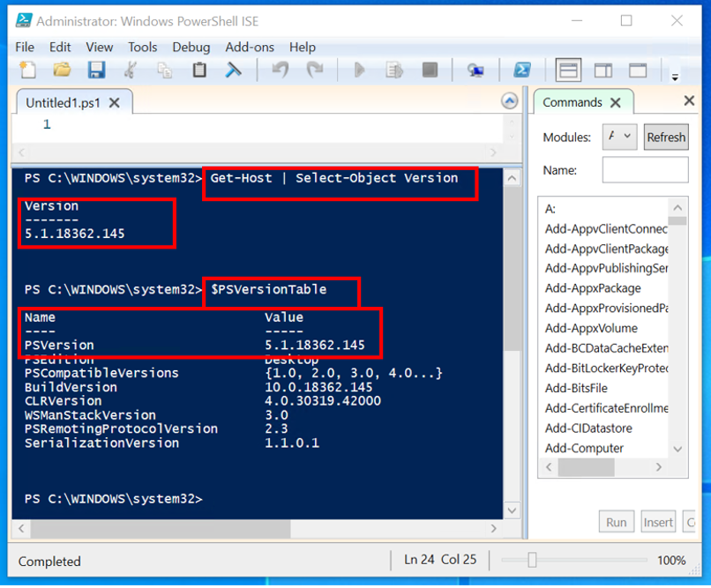Click the Run Selection icon

pos(394,71)
